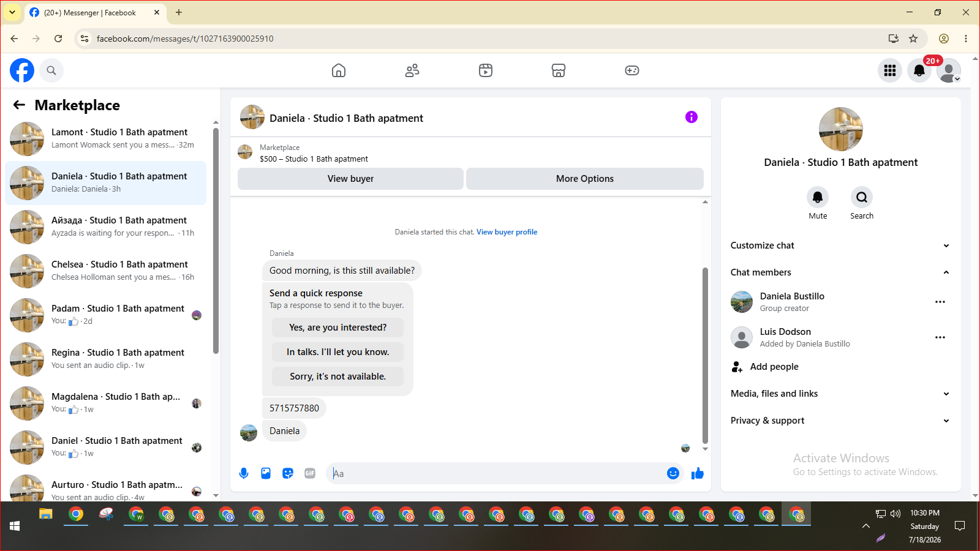Click the chat messages scrollbar

click(705, 355)
